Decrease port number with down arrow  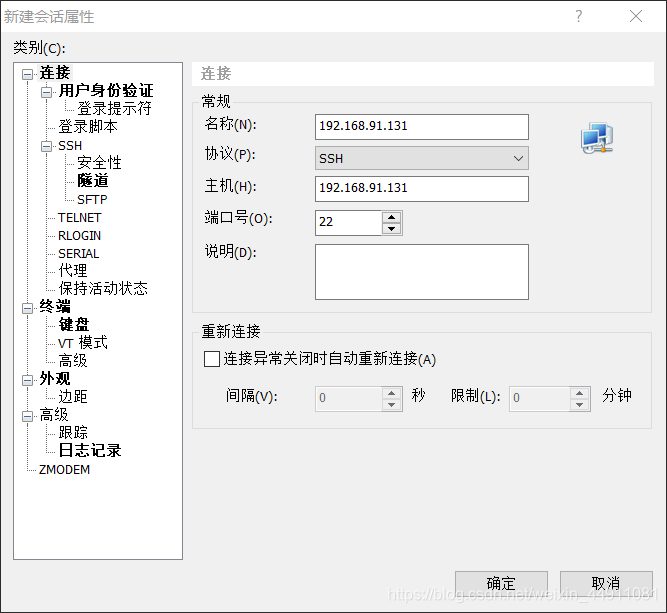(x=391, y=229)
